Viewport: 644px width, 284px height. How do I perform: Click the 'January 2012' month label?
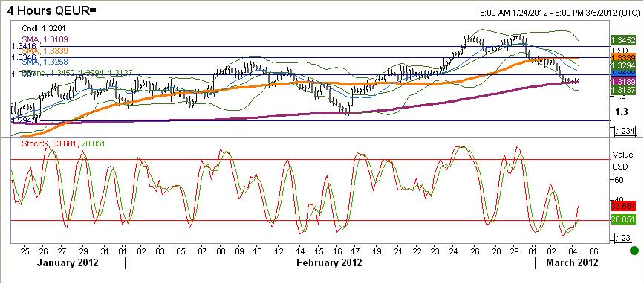(x=68, y=262)
